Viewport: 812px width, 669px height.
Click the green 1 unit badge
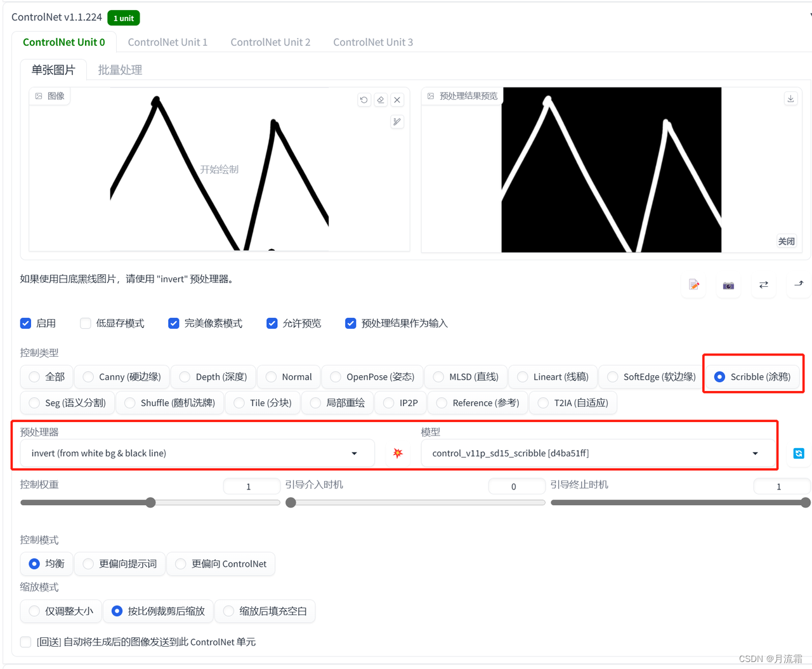[124, 18]
